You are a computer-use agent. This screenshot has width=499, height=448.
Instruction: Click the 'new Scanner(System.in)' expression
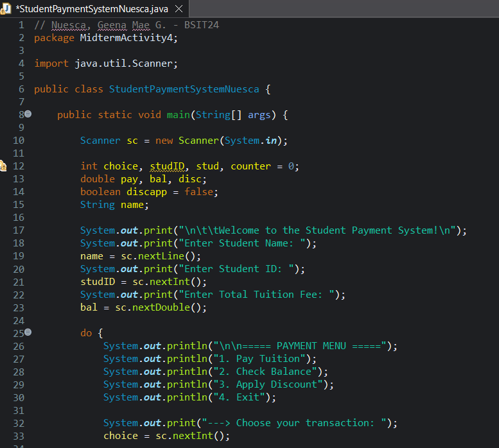[x=218, y=141]
